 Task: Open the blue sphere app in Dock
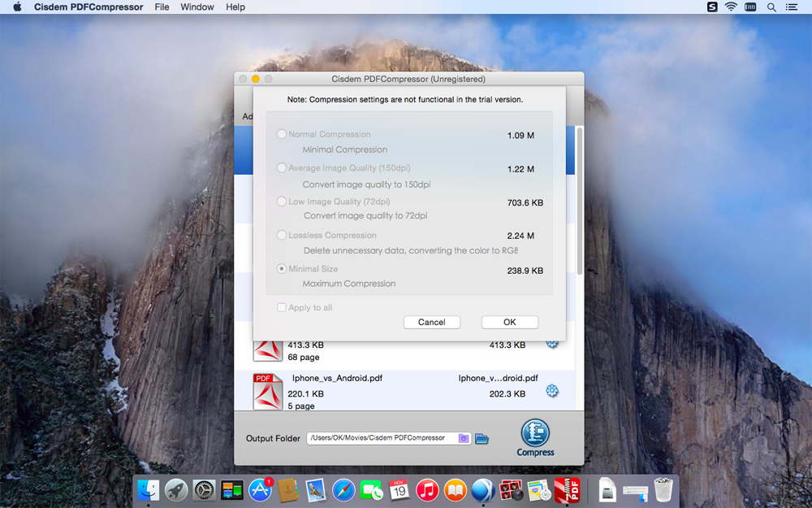483,490
